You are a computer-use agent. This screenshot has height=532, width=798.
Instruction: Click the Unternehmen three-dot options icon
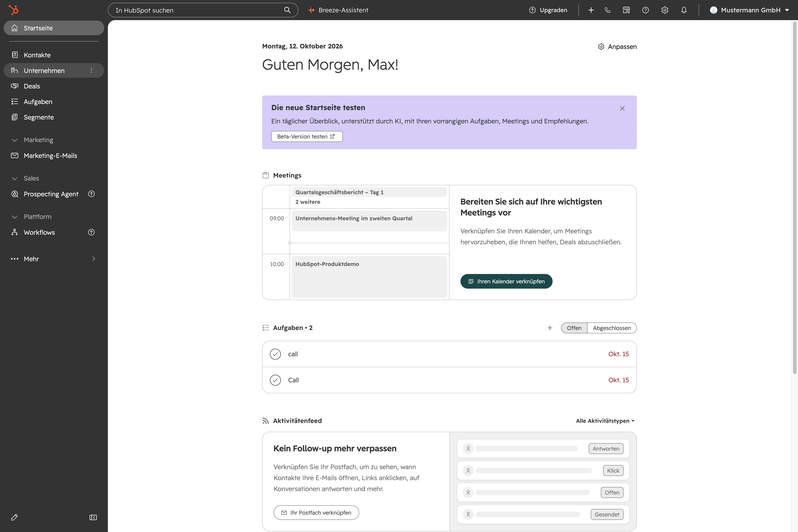[91, 70]
